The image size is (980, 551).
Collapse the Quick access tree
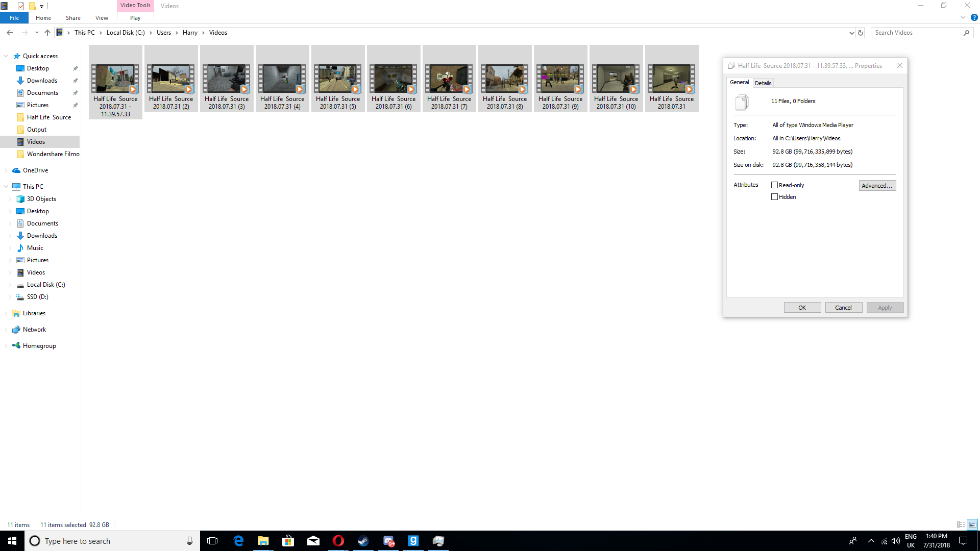coord(6,56)
